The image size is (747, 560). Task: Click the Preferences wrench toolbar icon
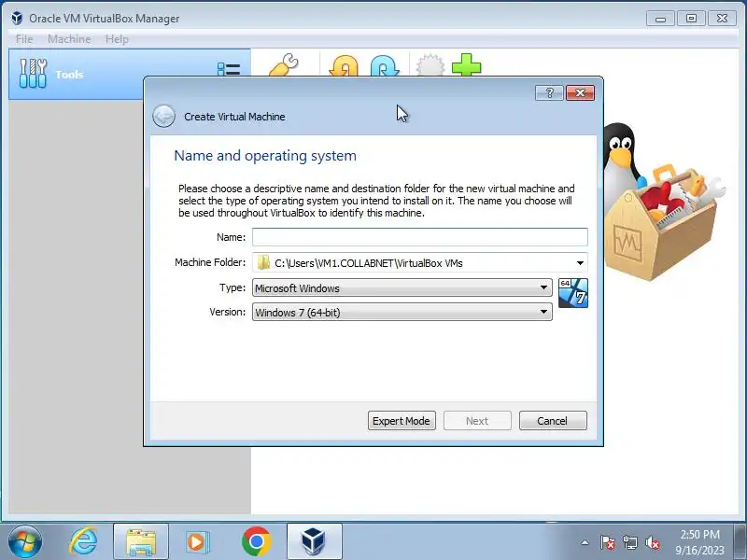click(x=284, y=65)
